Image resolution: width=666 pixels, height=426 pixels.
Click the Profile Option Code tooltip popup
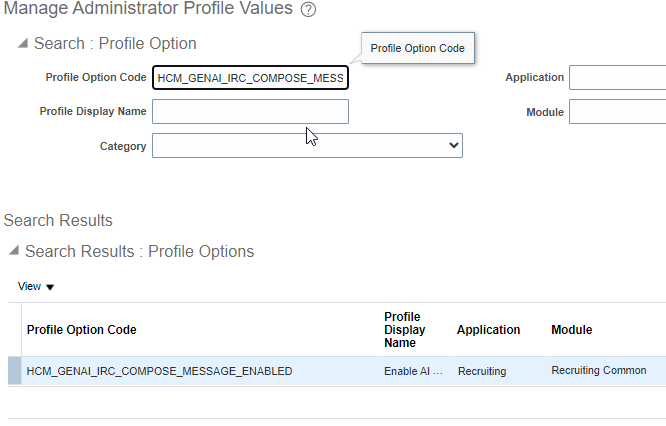coord(417,48)
